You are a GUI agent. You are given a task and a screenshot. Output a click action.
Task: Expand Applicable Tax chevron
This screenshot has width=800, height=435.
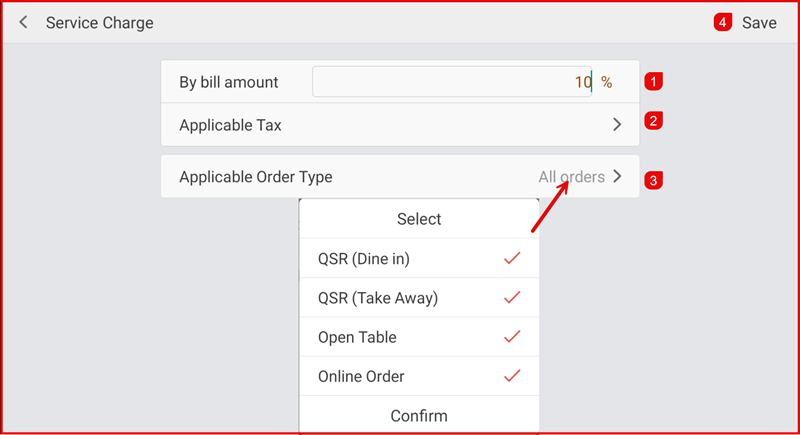(x=617, y=125)
